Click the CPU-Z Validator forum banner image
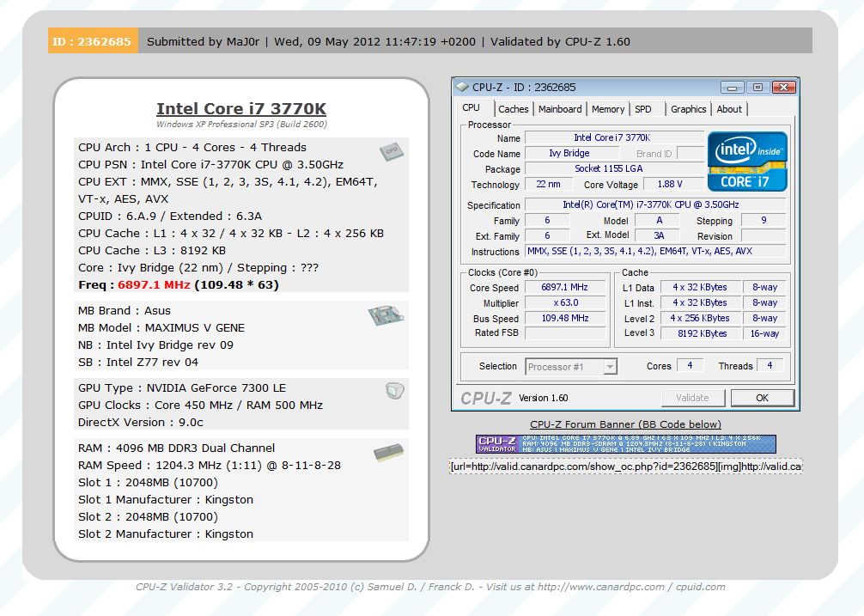The width and height of the screenshot is (864, 616). click(625, 444)
